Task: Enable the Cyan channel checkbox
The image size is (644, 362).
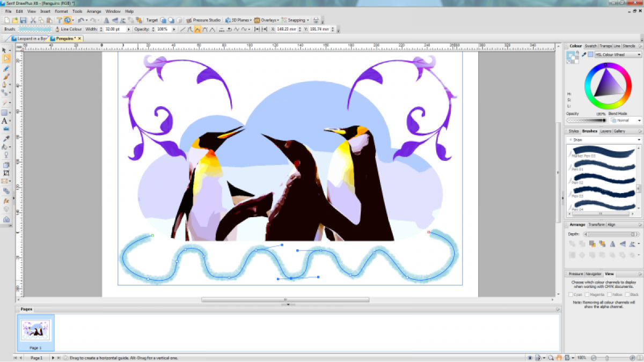Action: [571, 294]
